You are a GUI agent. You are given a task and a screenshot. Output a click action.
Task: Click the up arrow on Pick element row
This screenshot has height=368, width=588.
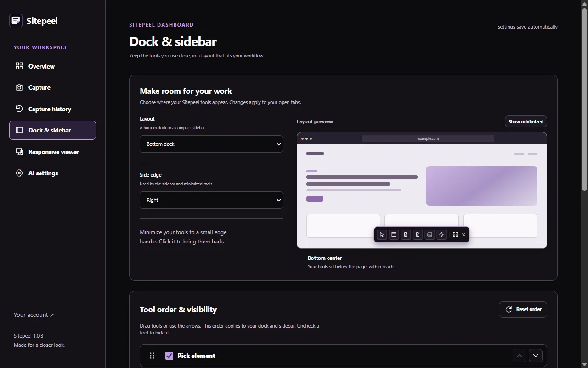519,356
